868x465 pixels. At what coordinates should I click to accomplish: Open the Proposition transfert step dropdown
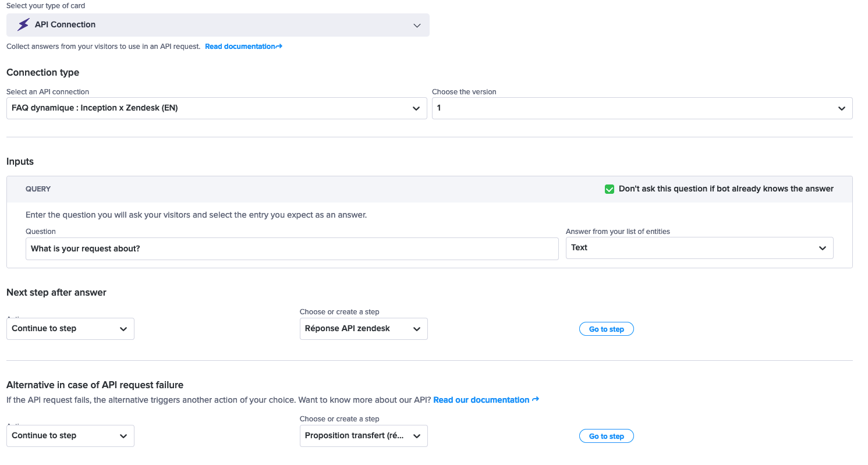(364, 436)
